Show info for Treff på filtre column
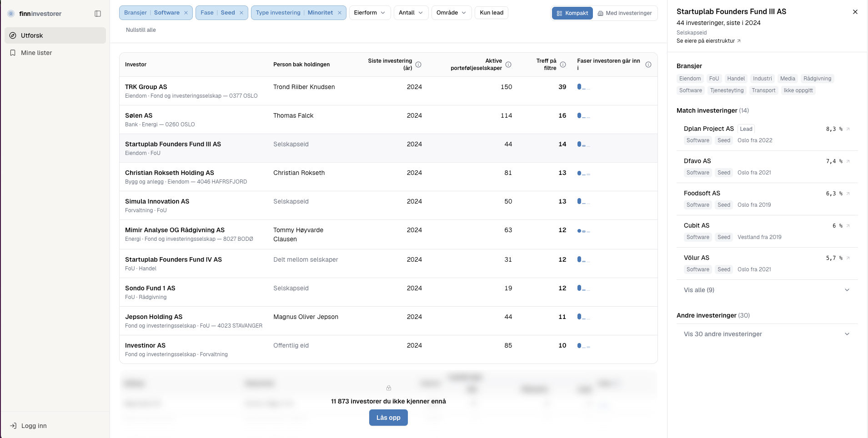Viewport: 868px width, 438px height. [563, 65]
